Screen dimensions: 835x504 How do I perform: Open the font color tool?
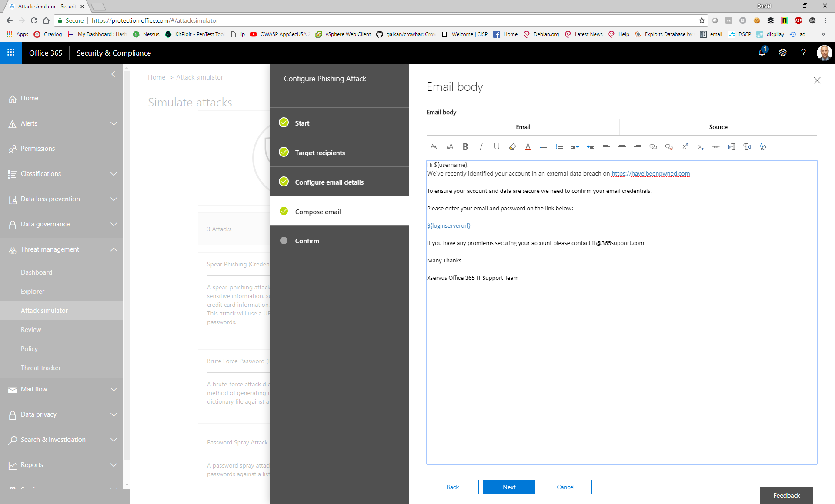pyautogui.click(x=528, y=147)
